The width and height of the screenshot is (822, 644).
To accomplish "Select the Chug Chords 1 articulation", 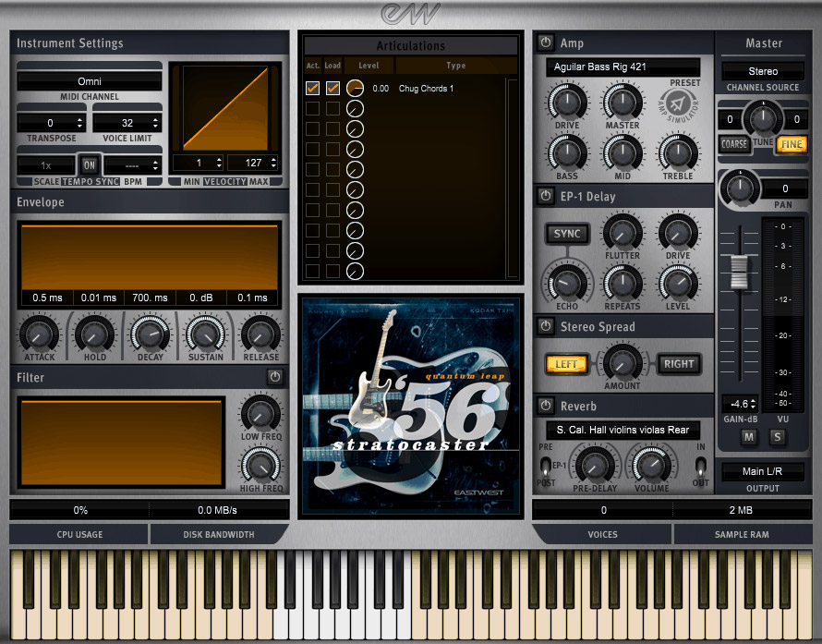I will point(426,89).
